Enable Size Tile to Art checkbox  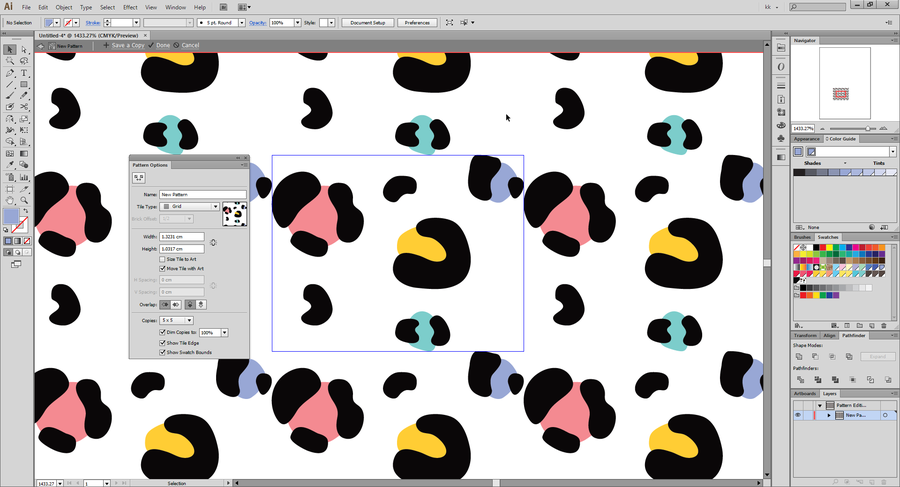click(163, 259)
